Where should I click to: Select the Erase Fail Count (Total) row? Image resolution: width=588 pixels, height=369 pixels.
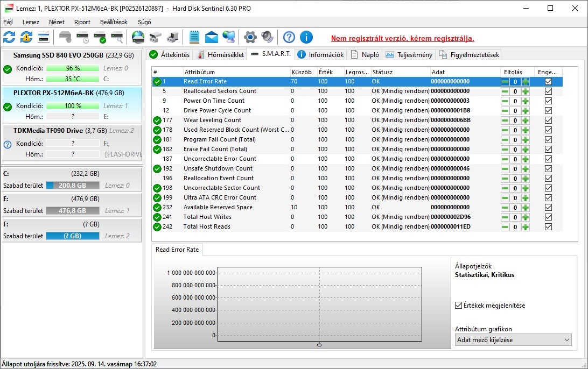click(x=357, y=149)
